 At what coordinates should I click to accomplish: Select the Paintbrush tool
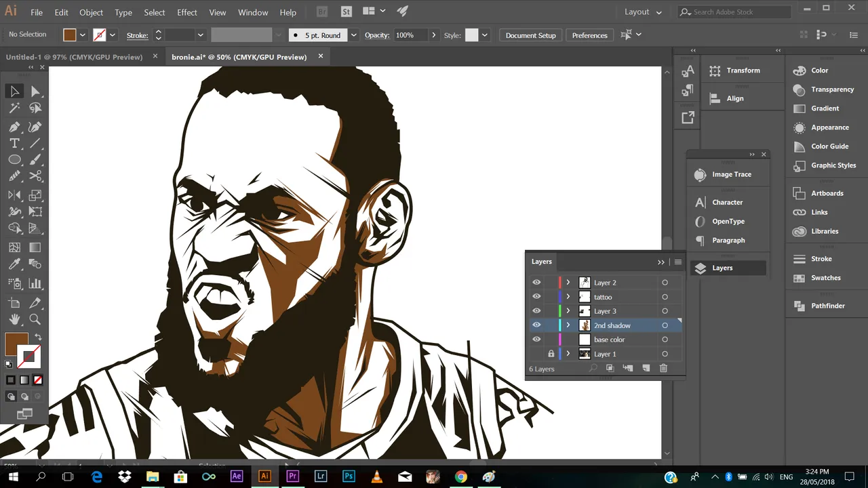coord(35,160)
